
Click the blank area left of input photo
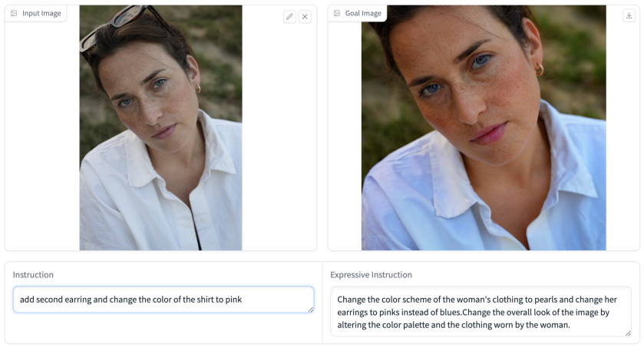42,135
